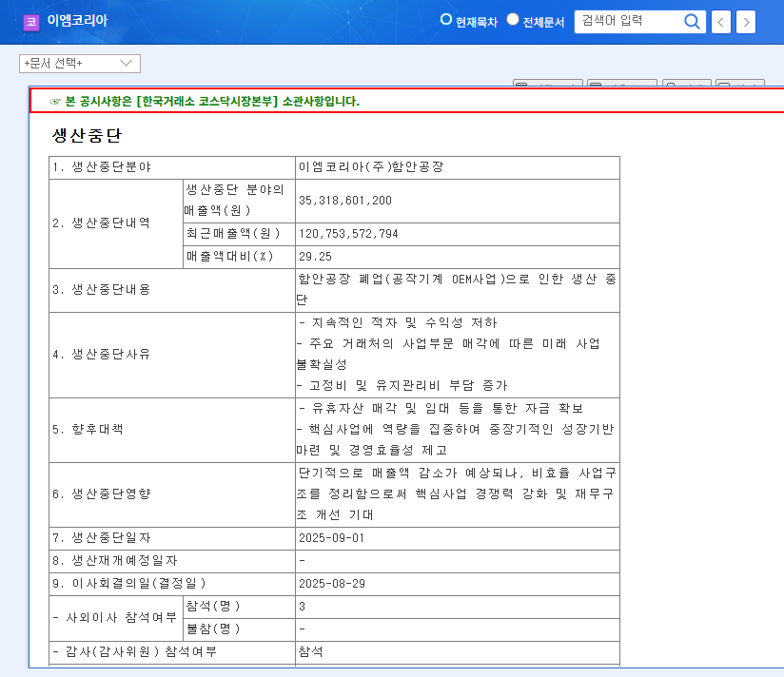Viewport: 784px width, 677px height.
Task: Click the value 120,753,572,794
Action: 348,234
